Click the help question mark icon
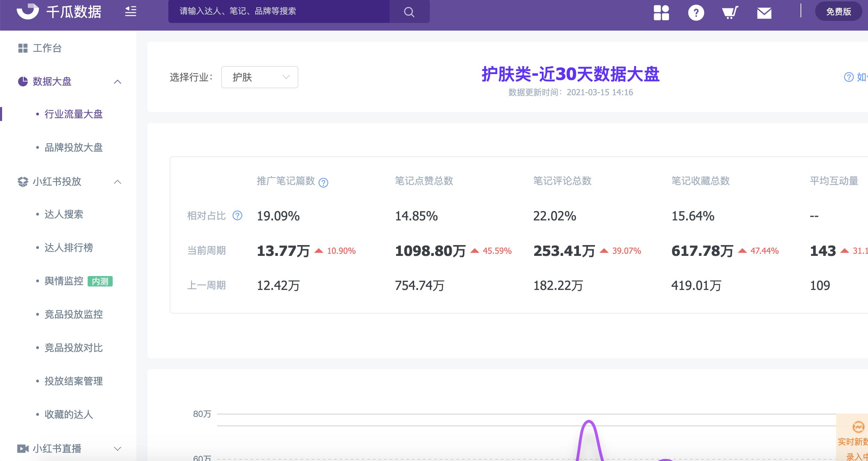This screenshot has height=461, width=868. (696, 13)
